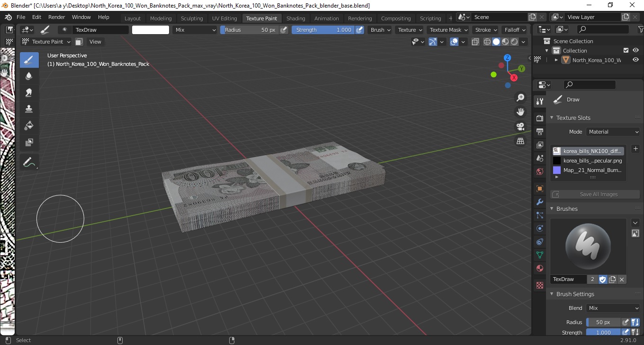Enable paint mask face selection
Image resolution: width=644 pixels, height=345 pixels.
click(x=79, y=42)
